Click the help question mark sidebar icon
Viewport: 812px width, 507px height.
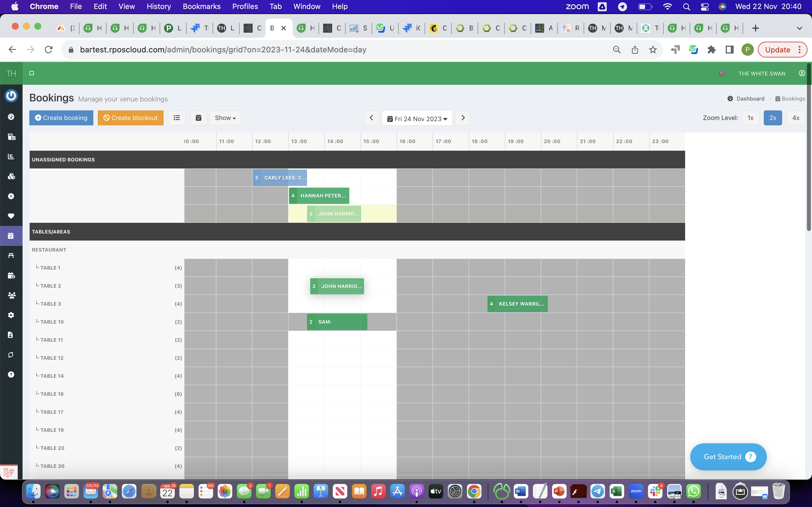(x=11, y=375)
